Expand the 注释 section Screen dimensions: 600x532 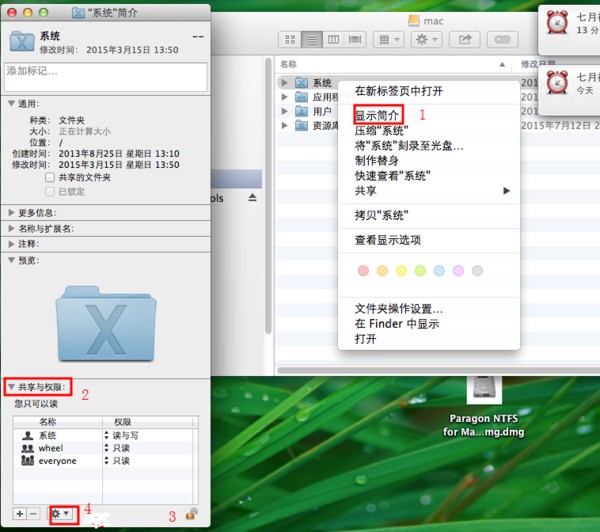[11, 244]
